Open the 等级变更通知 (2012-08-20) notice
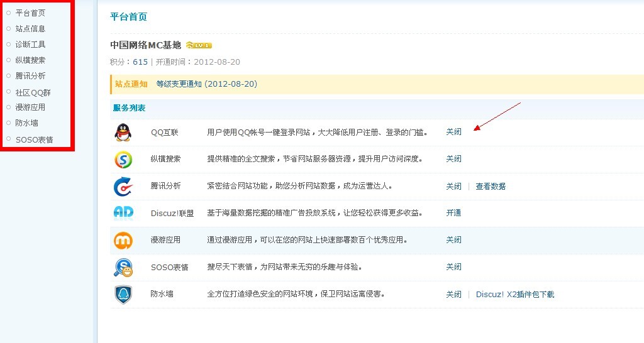This screenshot has width=644, height=343. tap(206, 84)
